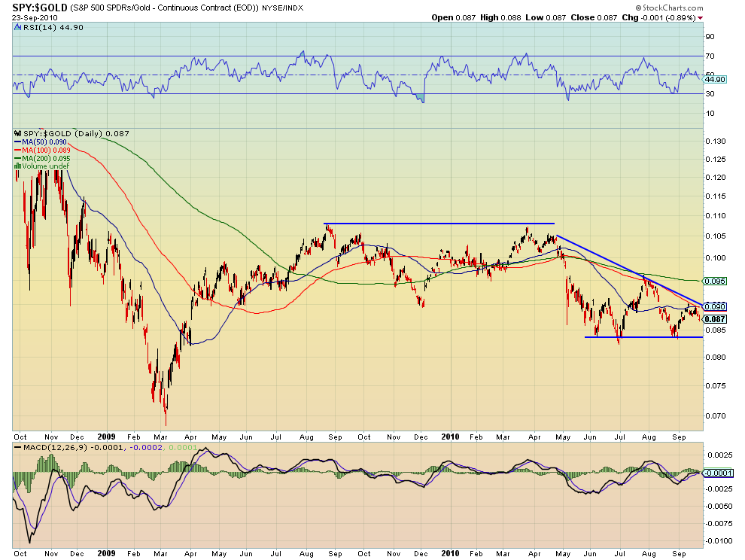The width and height of the screenshot is (745, 560).
Task: Click the MACD black line legend swatch
Action: pyautogui.click(x=17, y=448)
